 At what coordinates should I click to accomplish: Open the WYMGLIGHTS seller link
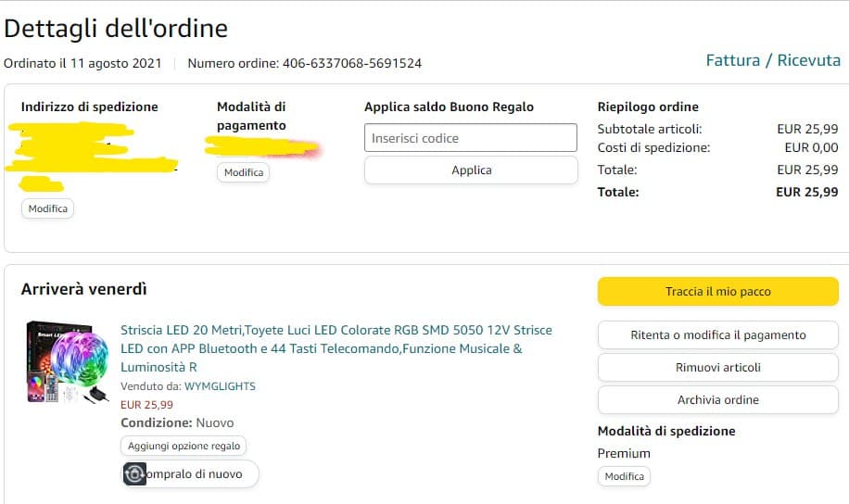point(220,386)
